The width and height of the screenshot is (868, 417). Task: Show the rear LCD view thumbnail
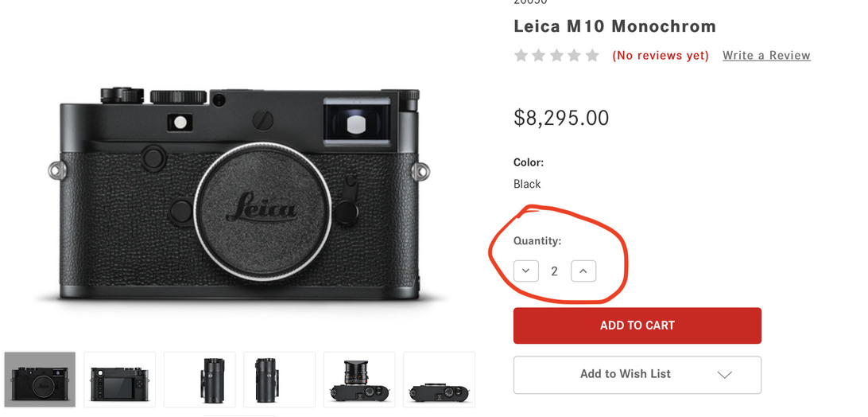120,380
